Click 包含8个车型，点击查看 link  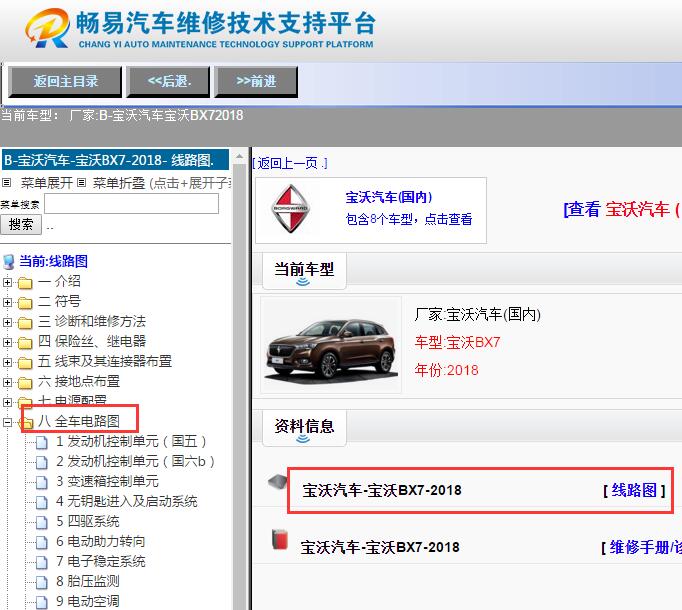coord(409,219)
